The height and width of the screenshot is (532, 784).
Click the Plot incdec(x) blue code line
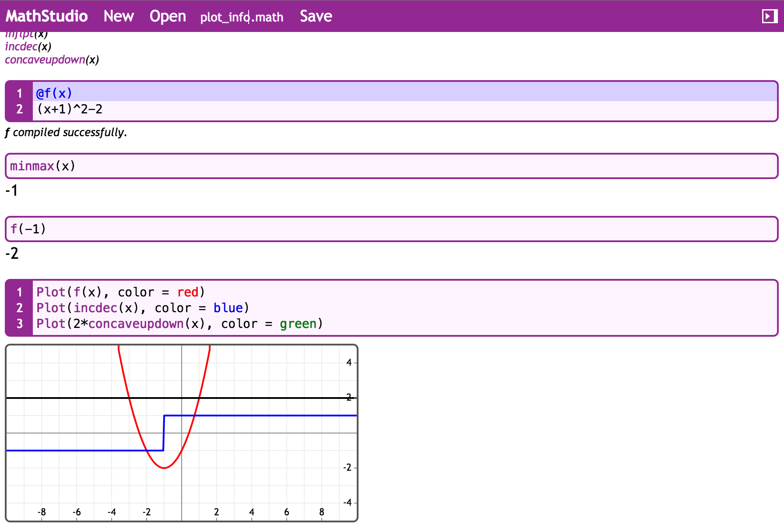click(143, 308)
